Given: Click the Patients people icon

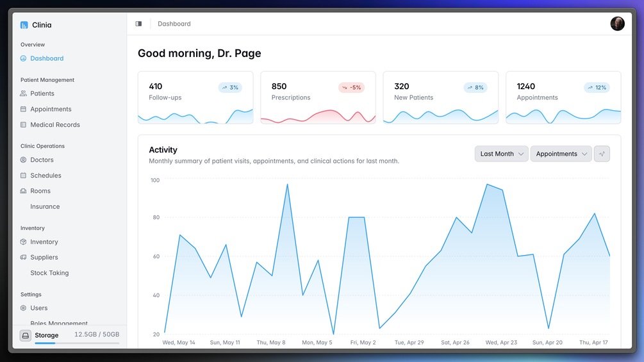Looking at the screenshot, I should click(24, 94).
